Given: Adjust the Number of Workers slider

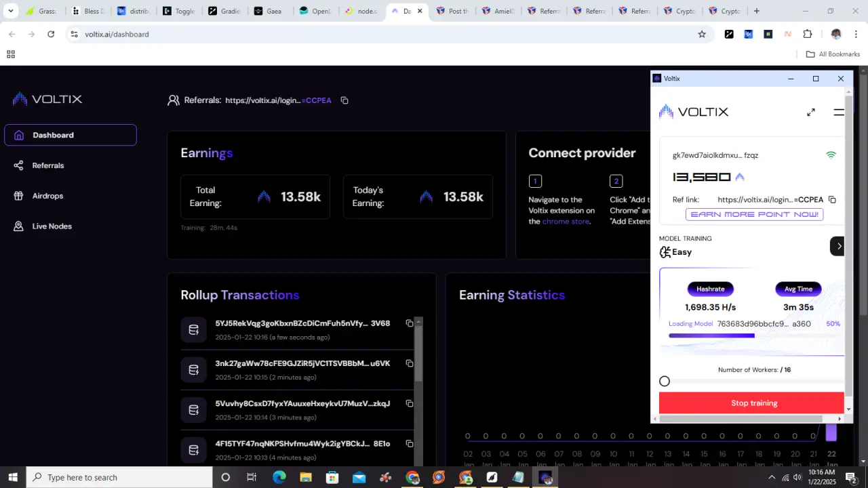Looking at the screenshot, I should pyautogui.click(x=665, y=382).
